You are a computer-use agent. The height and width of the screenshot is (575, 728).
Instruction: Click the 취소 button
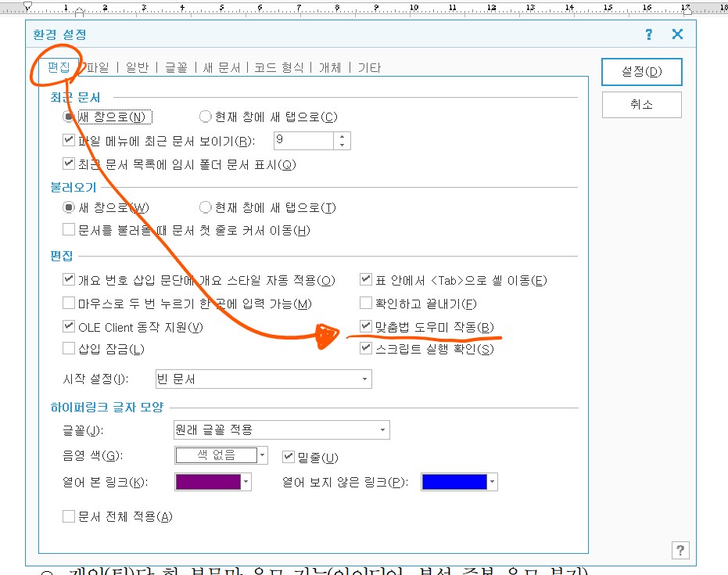[641, 104]
